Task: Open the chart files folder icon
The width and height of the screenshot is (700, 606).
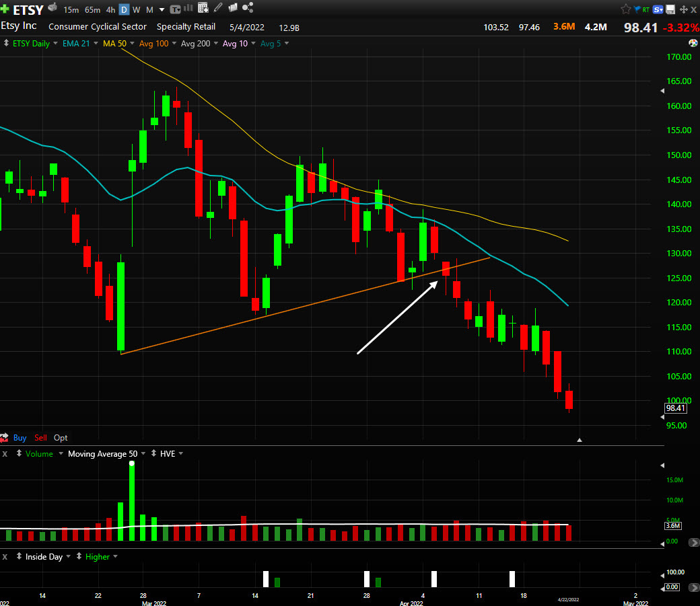Action: click(233, 7)
